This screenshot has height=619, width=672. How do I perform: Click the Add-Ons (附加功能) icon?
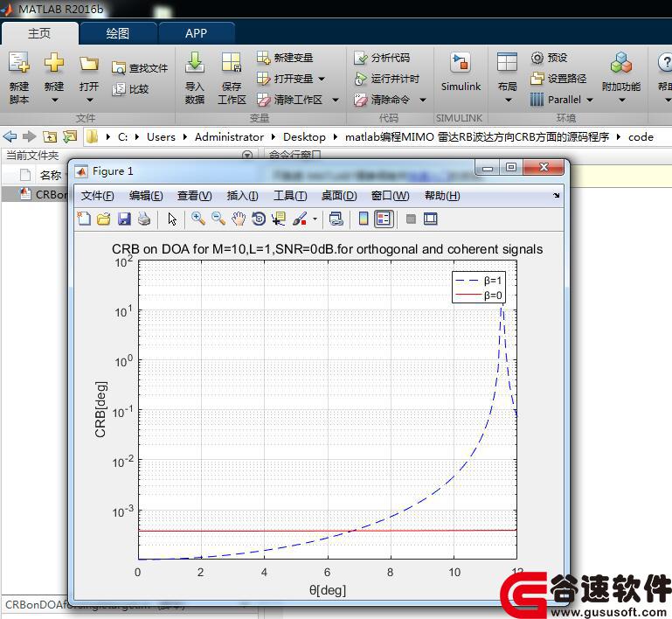pos(621,63)
